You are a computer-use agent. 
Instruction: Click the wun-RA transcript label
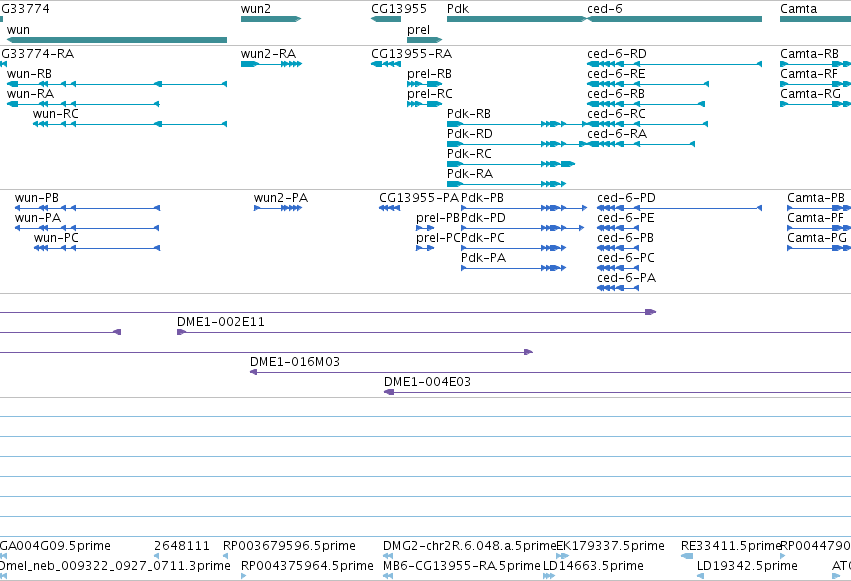point(30,94)
